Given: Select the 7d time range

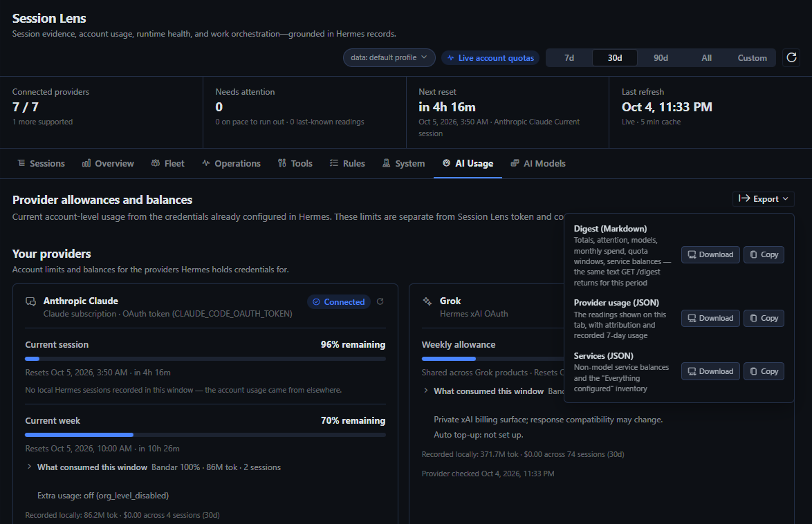Looking at the screenshot, I should click(x=569, y=58).
